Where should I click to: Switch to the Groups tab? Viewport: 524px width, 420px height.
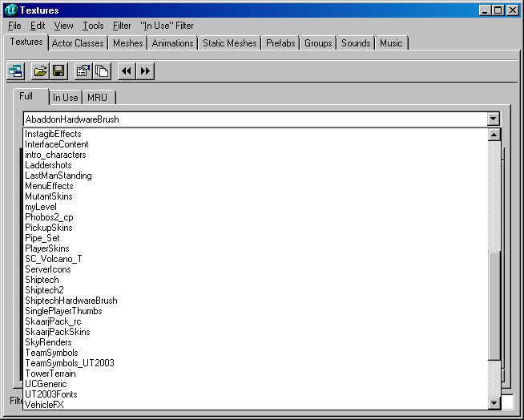318,43
